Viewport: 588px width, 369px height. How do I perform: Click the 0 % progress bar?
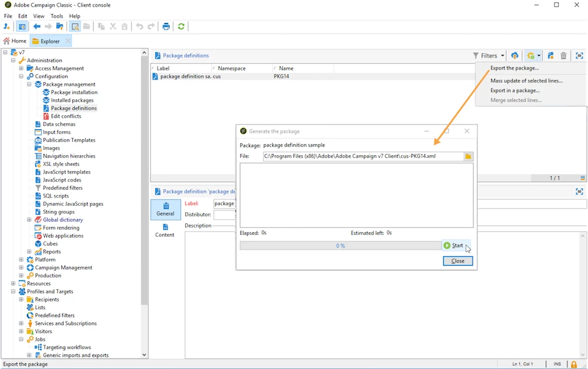pyautogui.click(x=340, y=246)
